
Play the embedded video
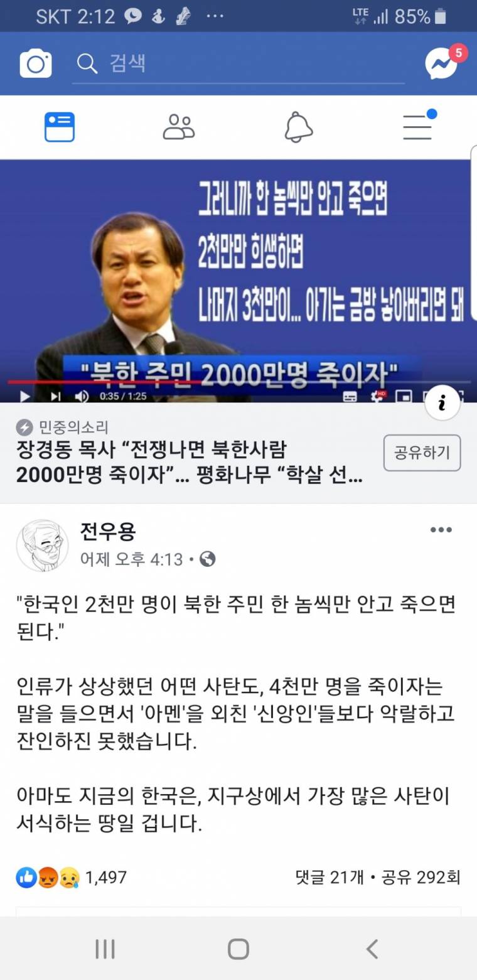(24, 396)
